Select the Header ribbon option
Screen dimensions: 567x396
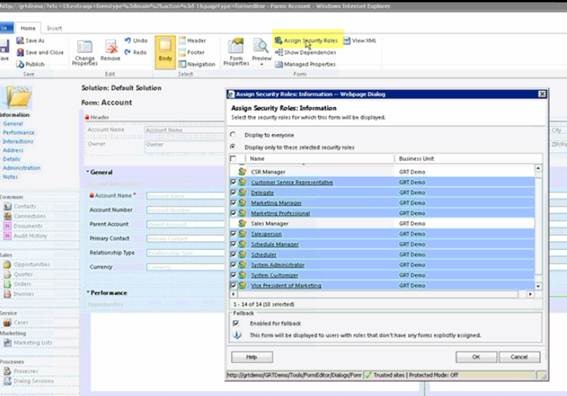[x=192, y=41]
